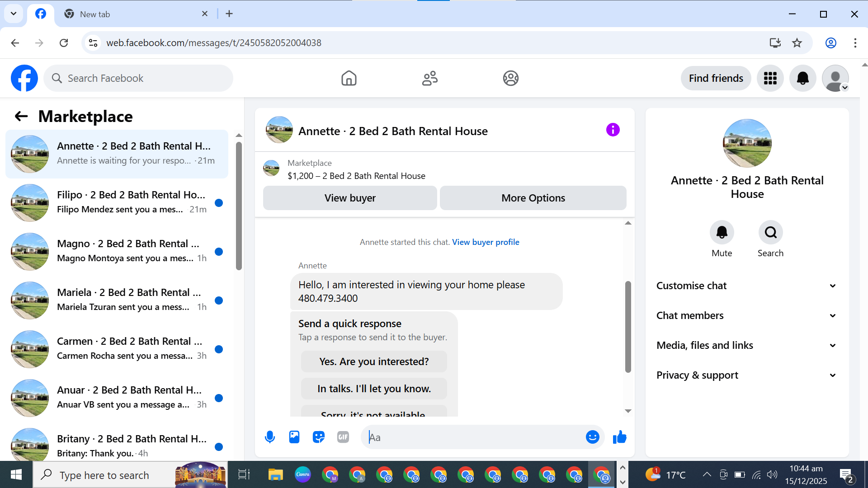Image resolution: width=868 pixels, height=488 pixels.
Task: Click the chat messages scrollbar thumb
Action: point(628,327)
